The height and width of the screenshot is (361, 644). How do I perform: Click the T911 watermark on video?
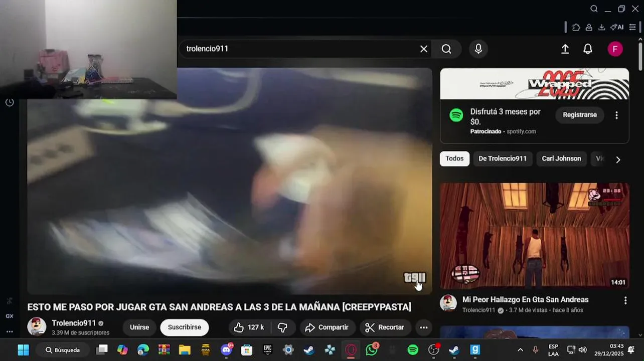coord(415,278)
